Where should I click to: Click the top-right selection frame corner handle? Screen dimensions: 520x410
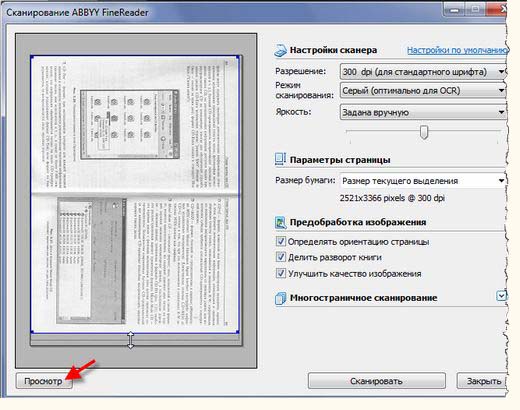pyautogui.click(x=238, y=57)
